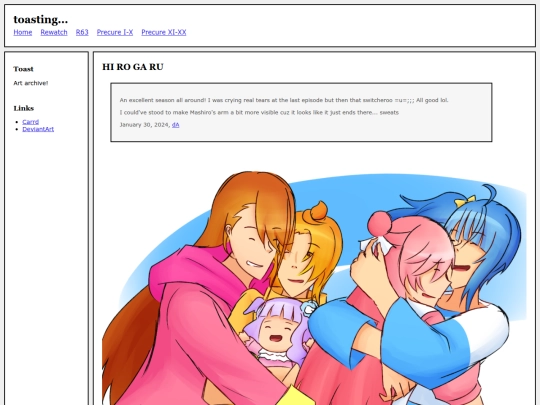Image resolution: width=540 pixels, height=405 pixels.
Task: Click the toasting... site title
Action: tap(41, 20)
